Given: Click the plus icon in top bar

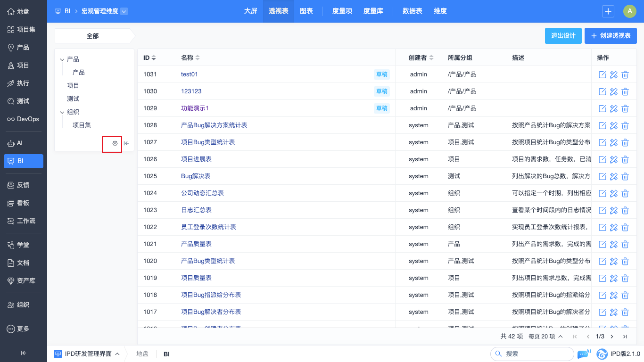Looking at the screenshot, I should point(608,11).
